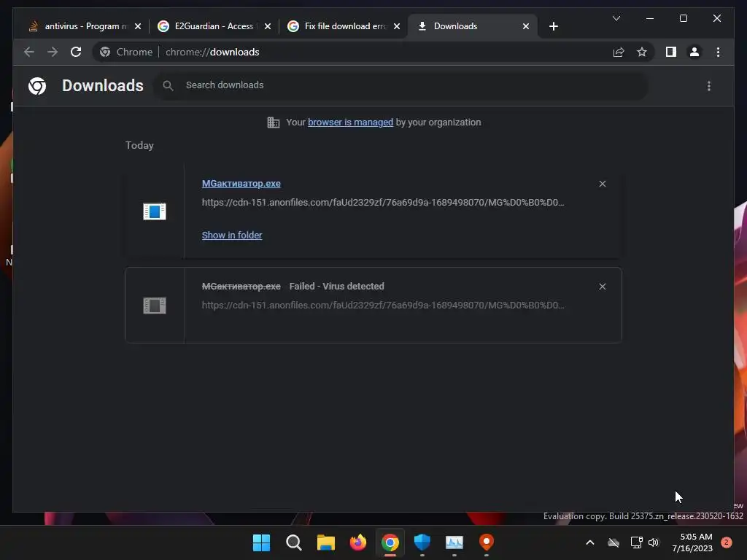Viewport: 747px width, 560px height.
Task: Close the Fix file download error tab
Action: [x=397, y=26]
